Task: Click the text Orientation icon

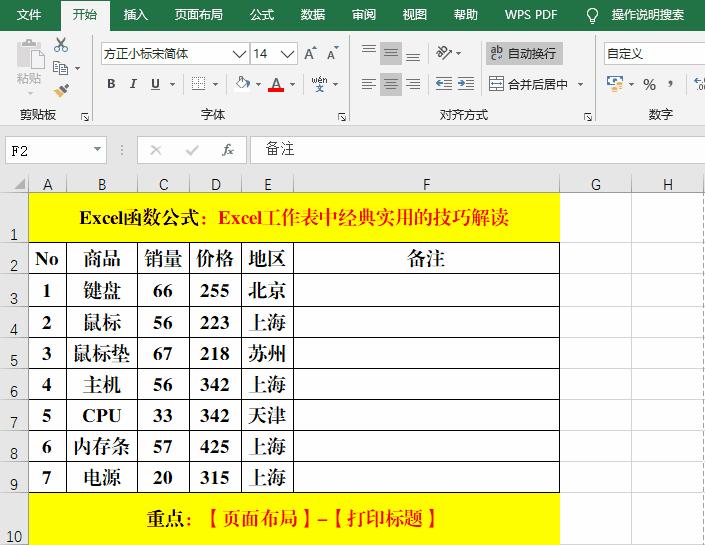Action: (x=444, y=53)
